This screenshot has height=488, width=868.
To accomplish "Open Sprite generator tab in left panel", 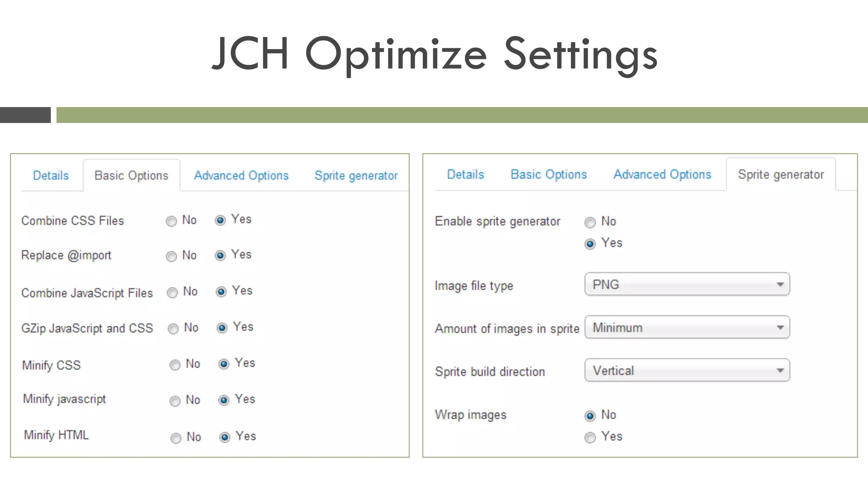I will pos(356,175).
